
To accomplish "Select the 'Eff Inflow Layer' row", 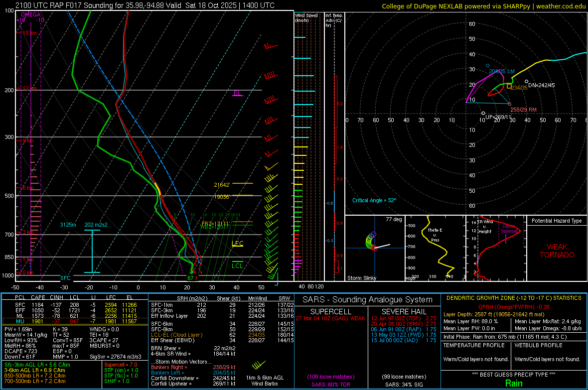I will pos(222,316).
